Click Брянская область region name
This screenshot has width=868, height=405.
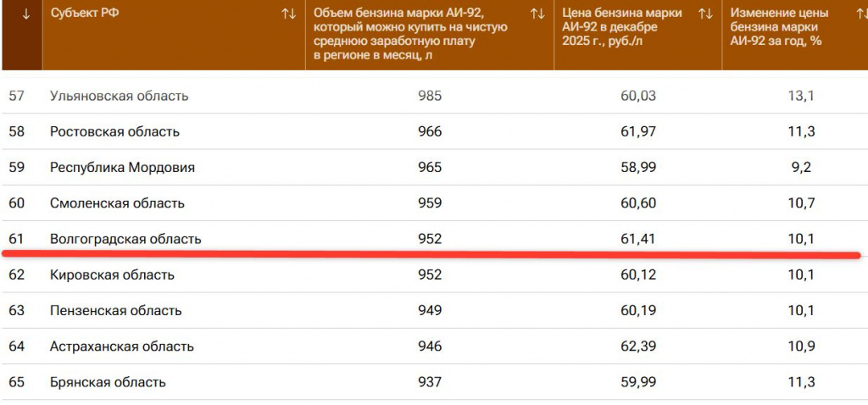pos(108,382)
